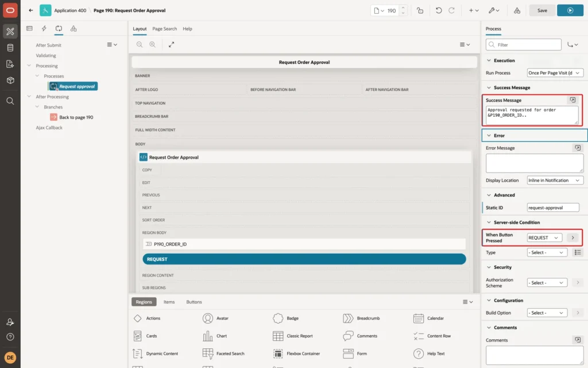Open the page selector dropdown
This screenshot has width=588, height=368.
click(379, 10)
